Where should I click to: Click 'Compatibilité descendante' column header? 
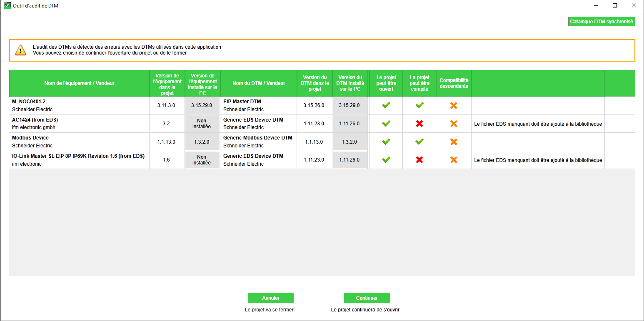[454, 83]
